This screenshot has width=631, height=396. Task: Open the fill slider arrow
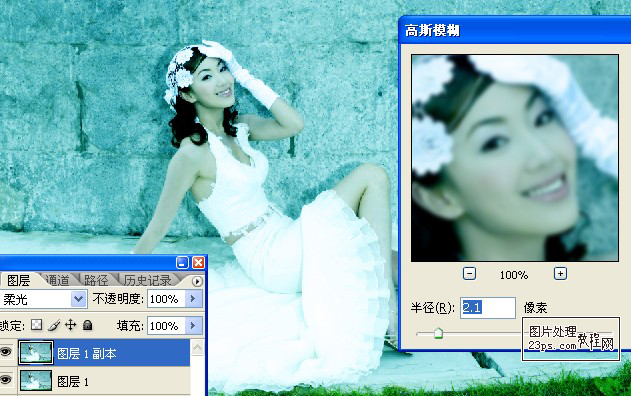(x=194, y=326)
